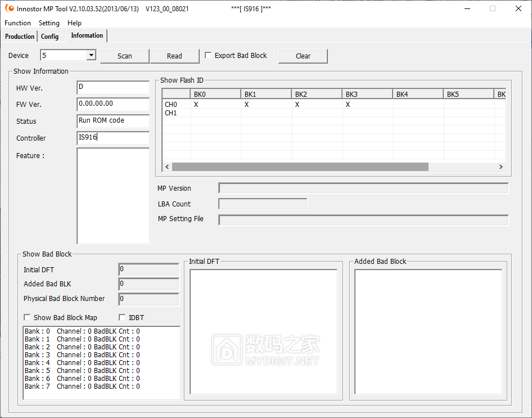Click the Clear button

(x=303, y=56)
